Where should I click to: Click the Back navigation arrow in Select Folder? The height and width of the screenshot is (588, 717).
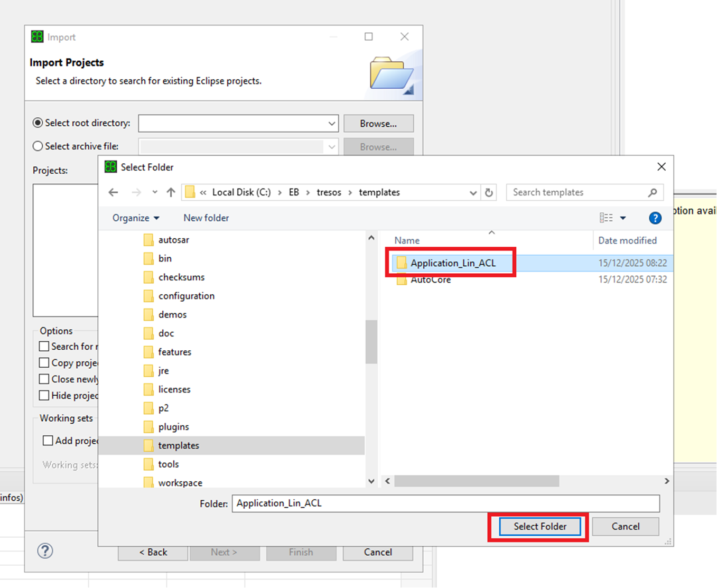[113, 192]
